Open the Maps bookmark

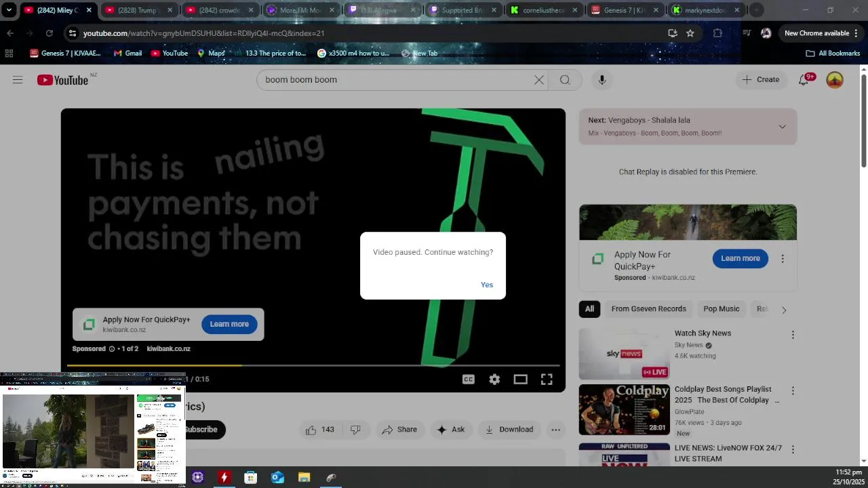tap(211, 54)
